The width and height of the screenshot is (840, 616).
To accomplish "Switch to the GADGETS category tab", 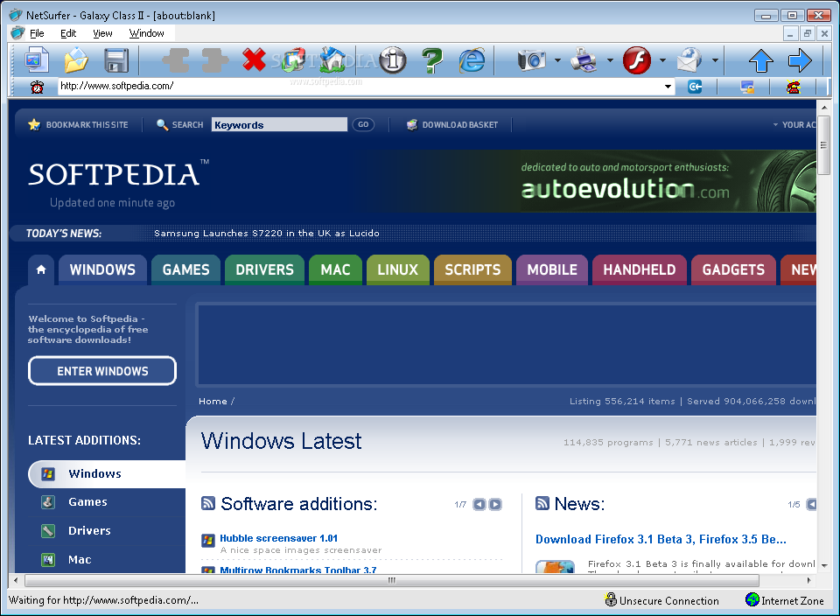I will pyautogui.click(x=733, y=269).
